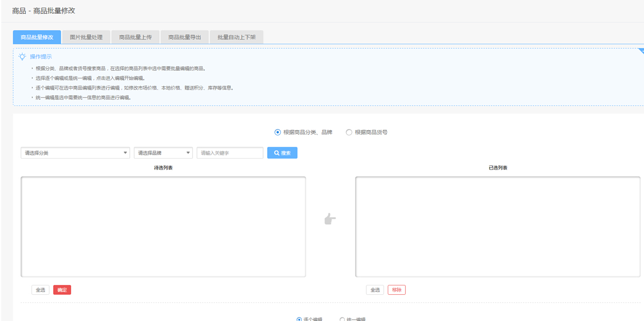Open the 商品批量导出 tab

pos(184,37)
